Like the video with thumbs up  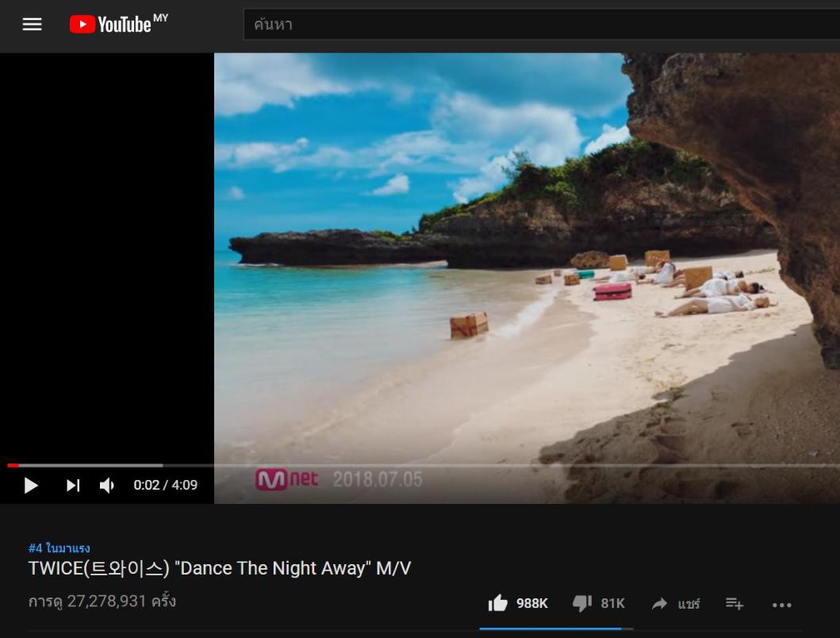497,603
